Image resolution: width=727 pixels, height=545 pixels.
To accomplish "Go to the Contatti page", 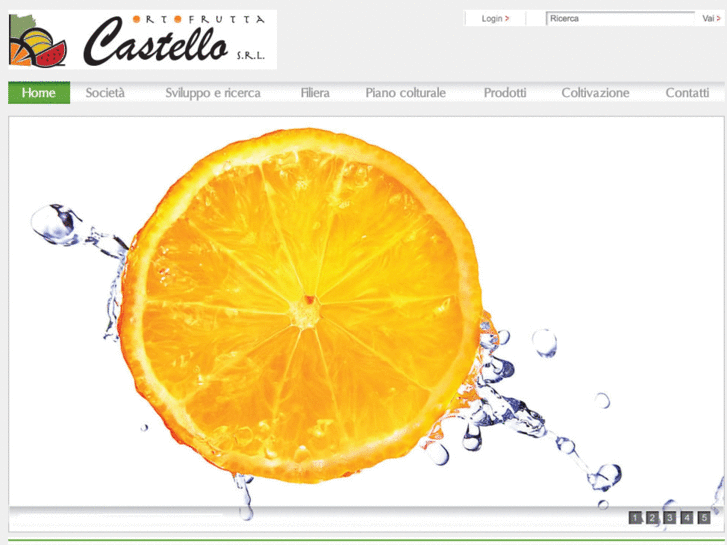I will point(687,93).
